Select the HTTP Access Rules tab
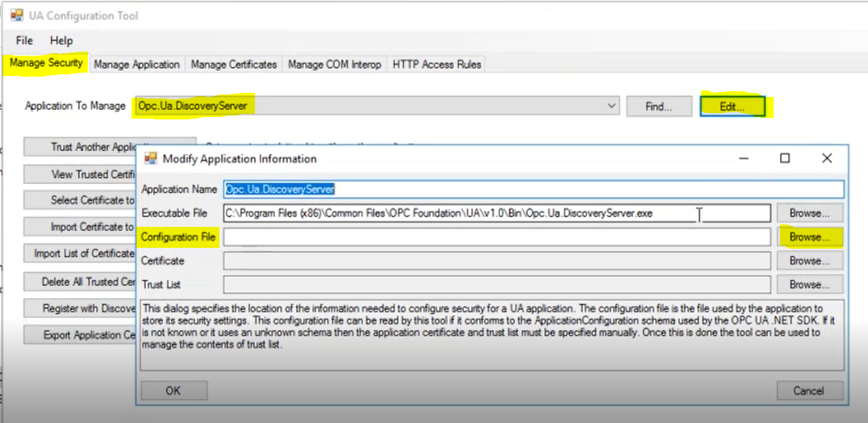Image resolution: width=868 pixels, height=423 pixels. (x=436, y=65)
